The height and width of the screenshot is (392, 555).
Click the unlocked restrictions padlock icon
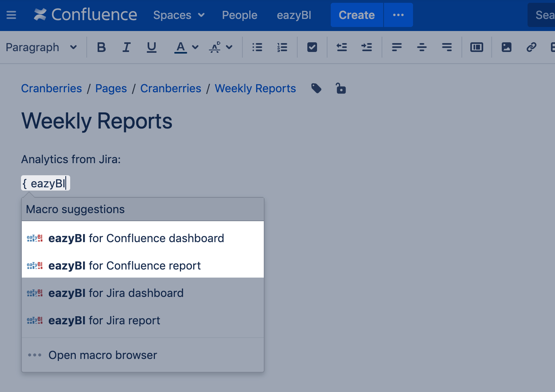tap(341, 88)
